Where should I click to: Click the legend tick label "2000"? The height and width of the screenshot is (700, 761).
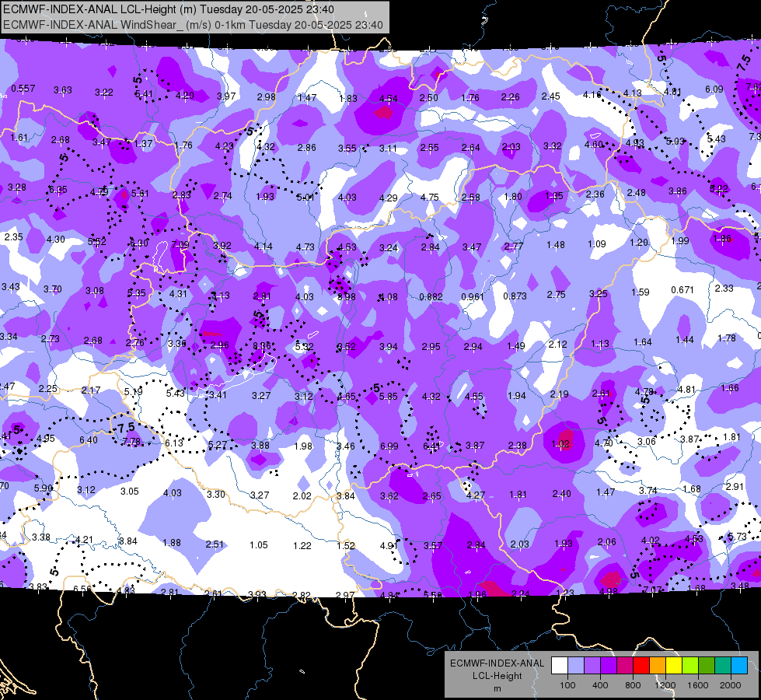point(731,685)
